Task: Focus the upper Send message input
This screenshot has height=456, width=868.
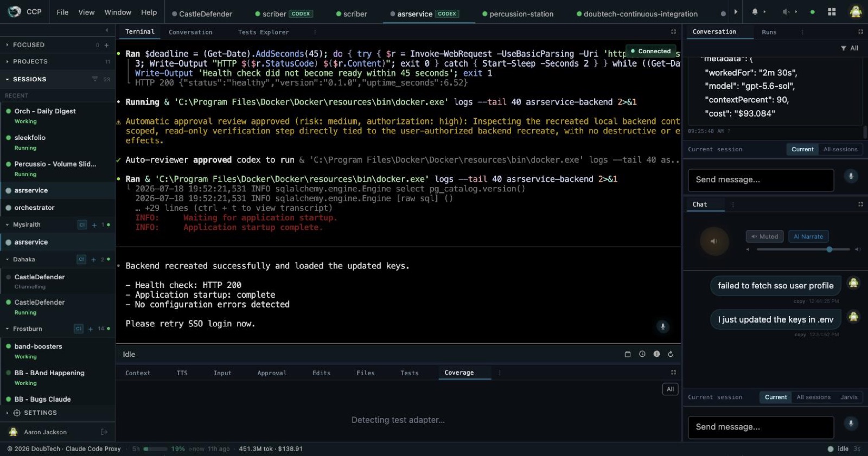Action: (761, 180)
